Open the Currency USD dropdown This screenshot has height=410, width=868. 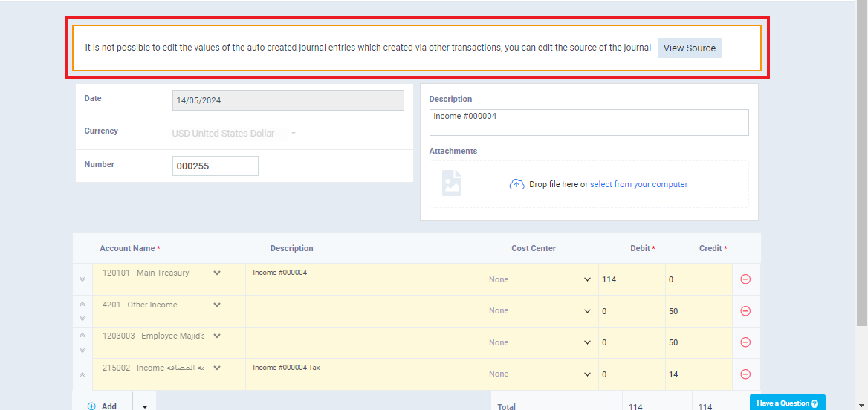point(233,134)
